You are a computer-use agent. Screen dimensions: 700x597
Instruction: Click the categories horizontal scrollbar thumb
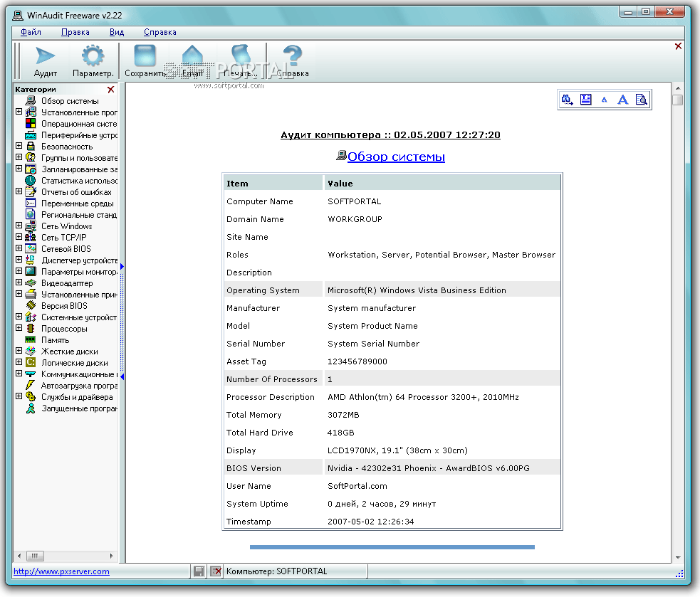coord(35,556)
